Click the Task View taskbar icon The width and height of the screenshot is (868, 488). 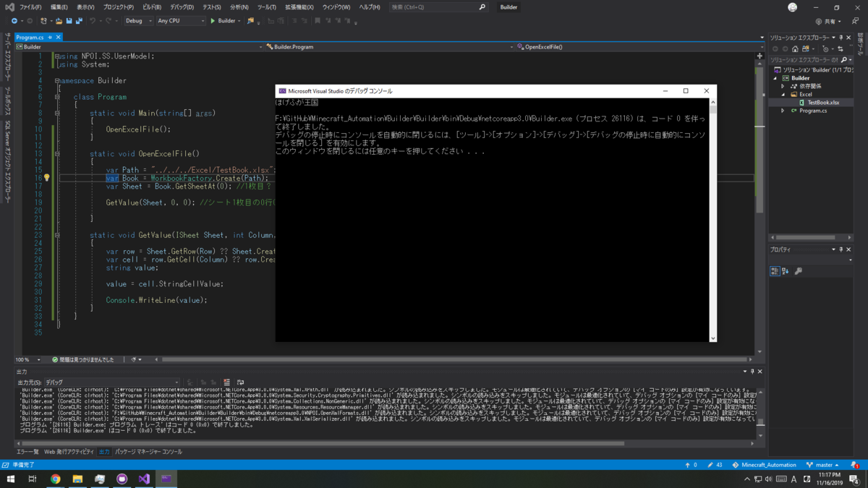coord(33,479)
